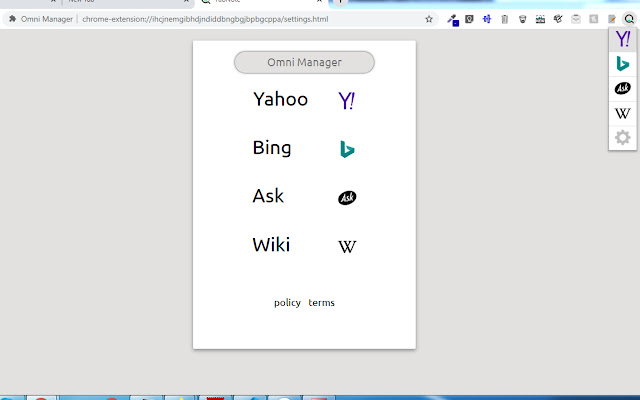Click the Yahoo icon in the extension popup
This screenshot has width=640, height=400.
[623, 39]
